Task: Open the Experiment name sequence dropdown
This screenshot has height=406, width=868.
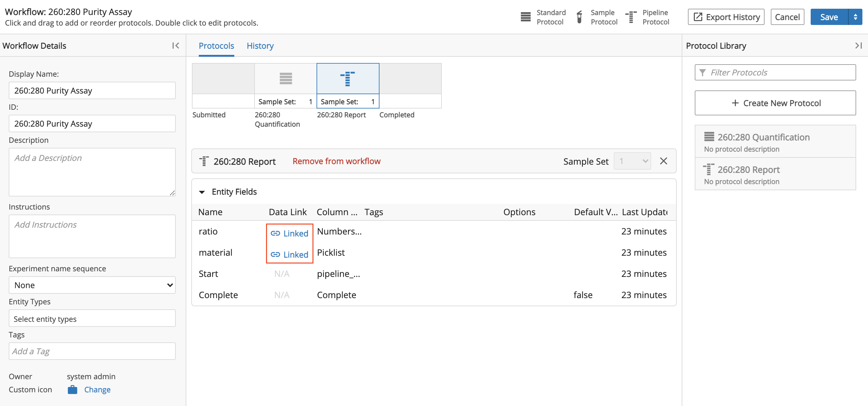Action: (x=92, y=285)
